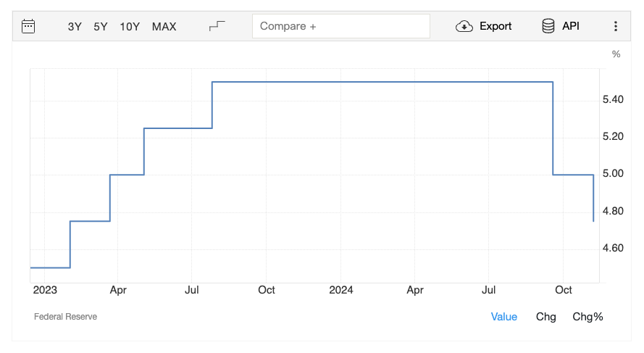
Task: Show the 10Y historical range
Action: point(130,27)
